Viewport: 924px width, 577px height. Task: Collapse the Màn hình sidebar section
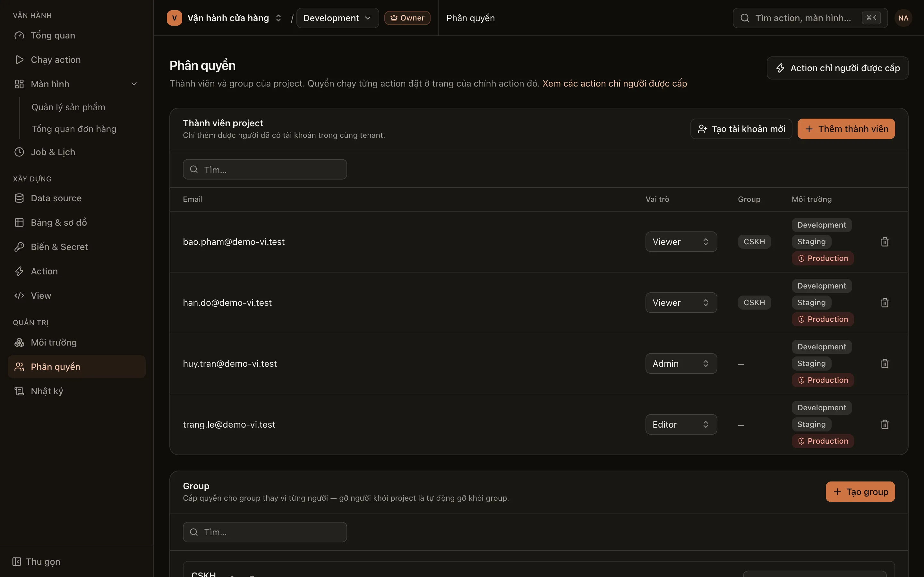[134, 84]
